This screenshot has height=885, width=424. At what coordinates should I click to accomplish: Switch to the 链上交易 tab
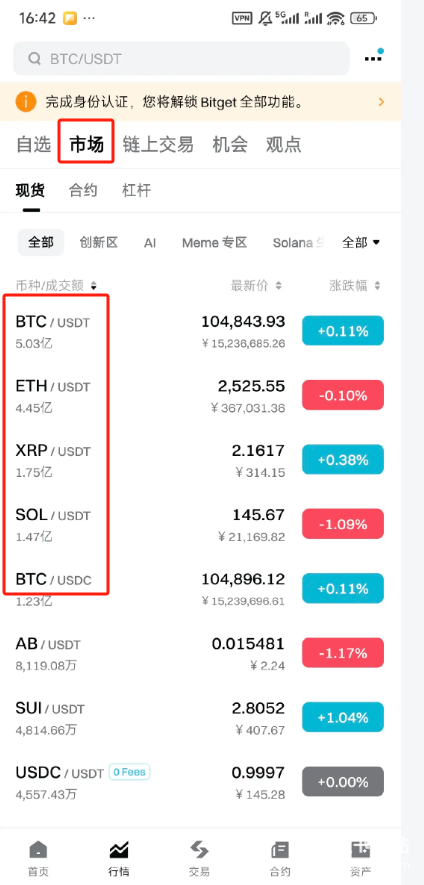coord(158,144)
